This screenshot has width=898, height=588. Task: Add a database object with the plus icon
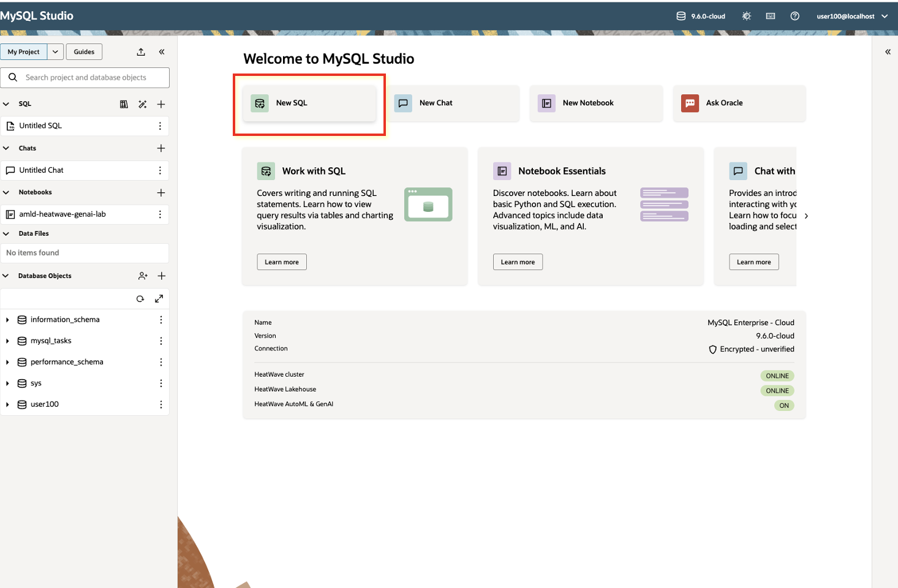pyautogui.click(x=162, y=276)
